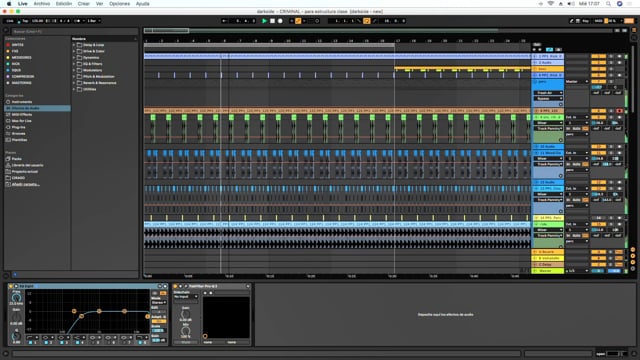Open Packs in Places

[x=16, y=159]
